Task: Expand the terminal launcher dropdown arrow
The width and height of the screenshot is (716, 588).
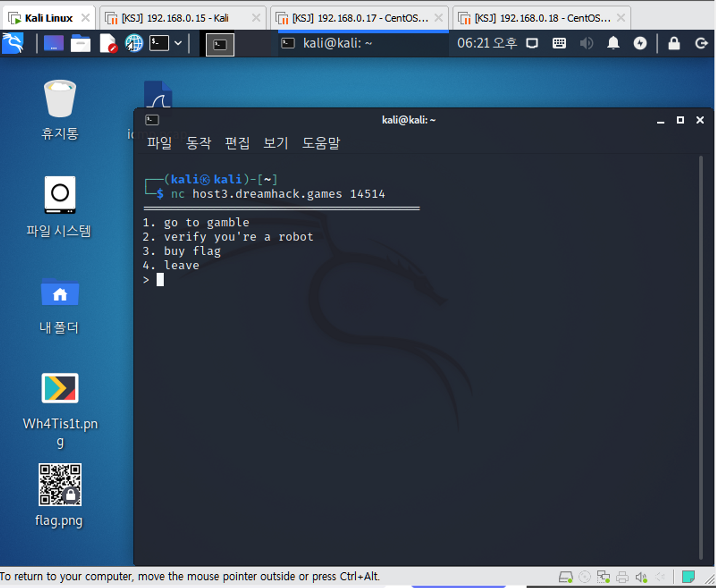Action: tap(178, 43)
